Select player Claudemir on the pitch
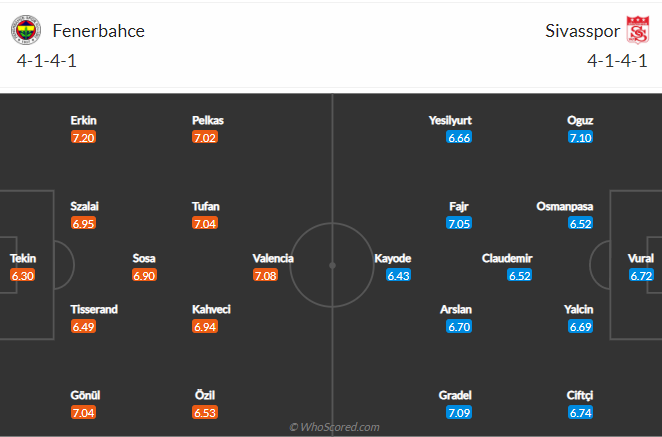Viewport: 662px width, 437px height. 505,258
